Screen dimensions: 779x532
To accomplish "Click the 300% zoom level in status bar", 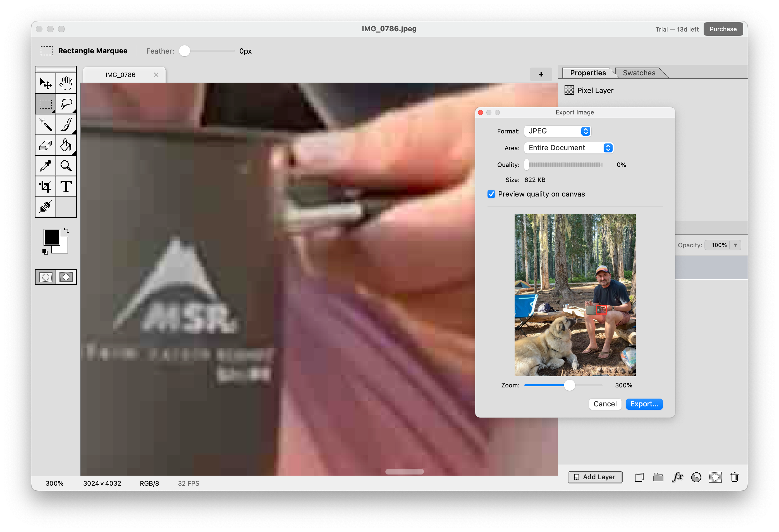I will click(x=54, y=483).
